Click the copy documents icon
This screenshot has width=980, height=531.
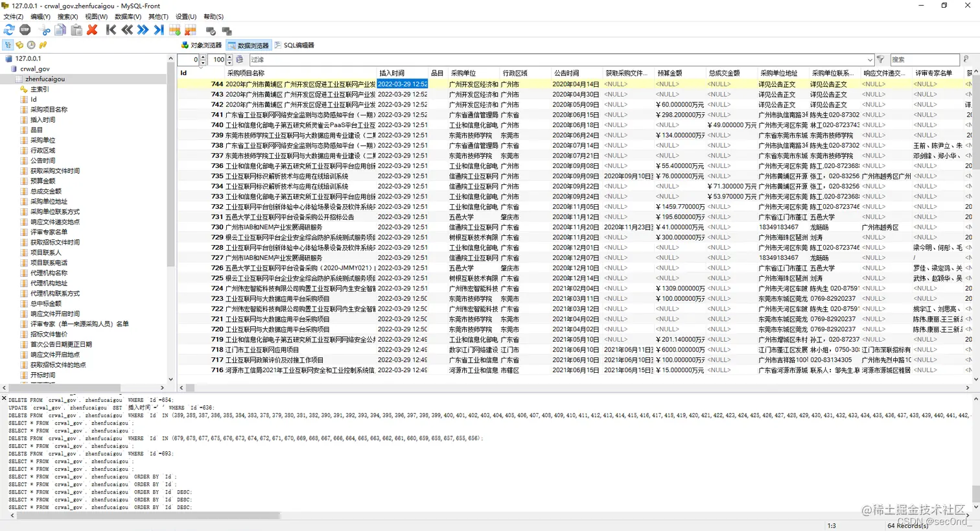[x=60, y=30]
